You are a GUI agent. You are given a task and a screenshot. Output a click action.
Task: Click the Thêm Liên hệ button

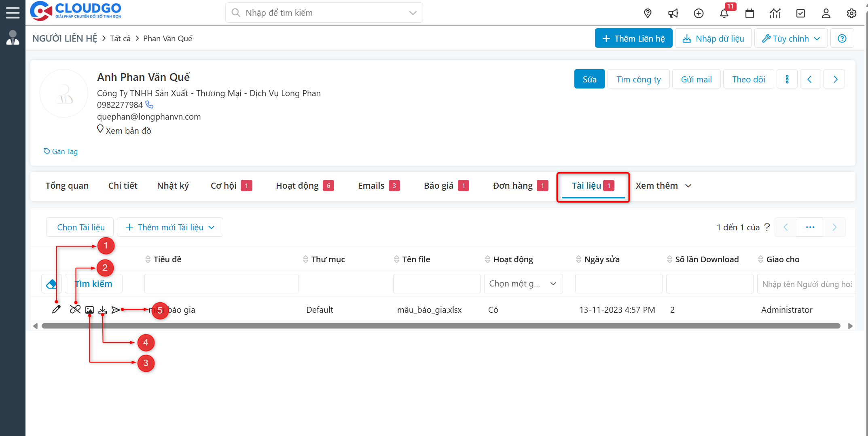[x=633, y=38]
